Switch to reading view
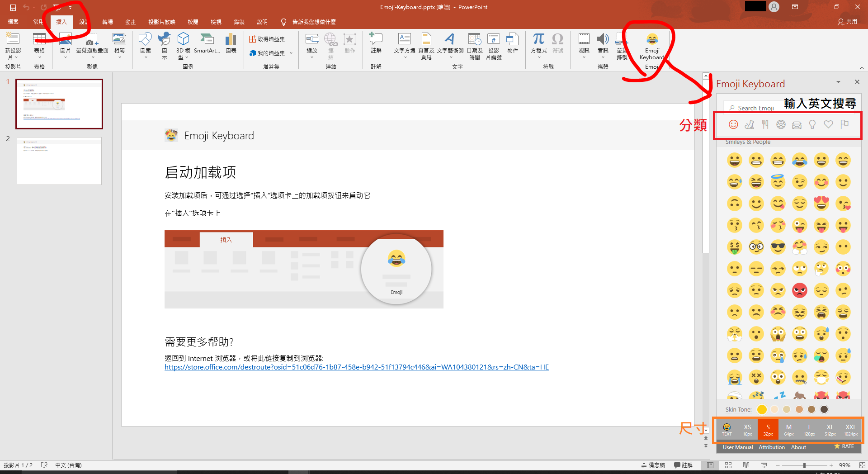The image size is (868, 474). pos(746,465)
